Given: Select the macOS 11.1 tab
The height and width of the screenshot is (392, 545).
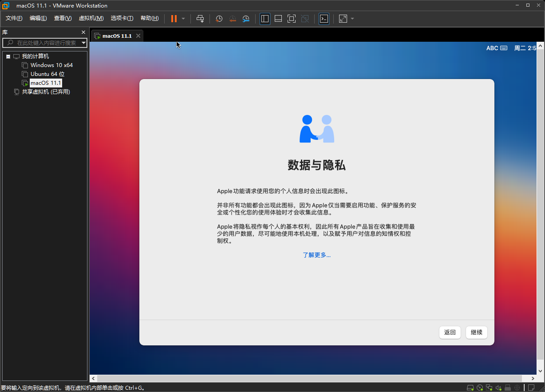Looking at the screenshot, I should [x=117, y=36].
